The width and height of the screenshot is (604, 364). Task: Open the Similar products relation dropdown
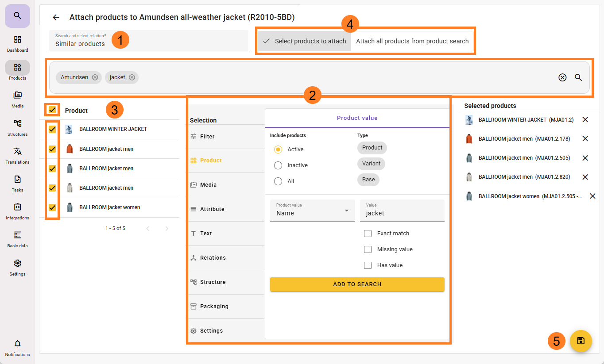[148, 41]
